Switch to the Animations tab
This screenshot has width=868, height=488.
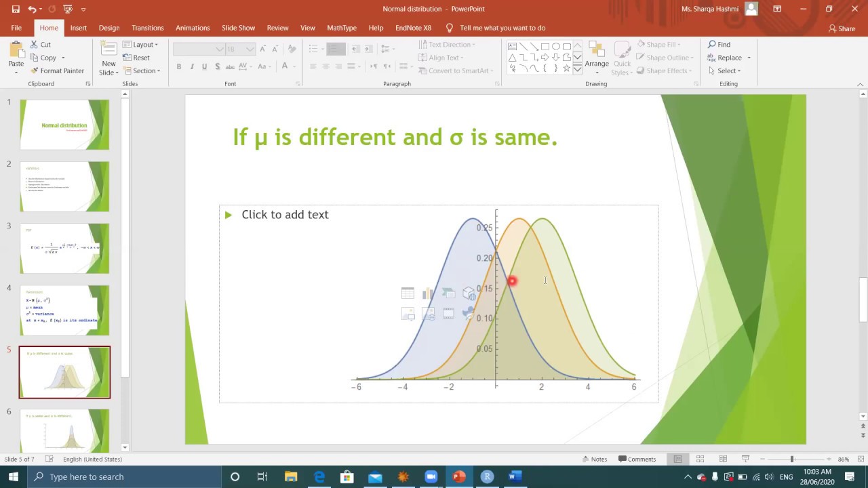pyautogui.click(x=193, y=28)
